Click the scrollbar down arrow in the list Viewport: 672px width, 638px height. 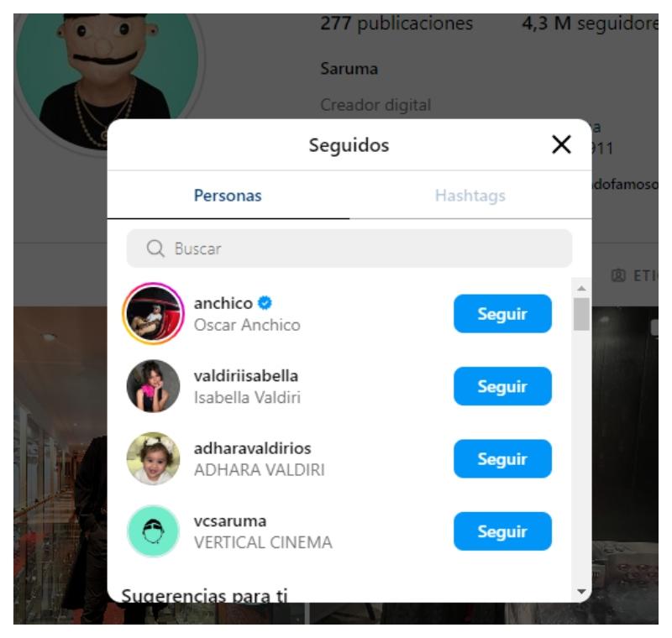(x=581, y=591)
